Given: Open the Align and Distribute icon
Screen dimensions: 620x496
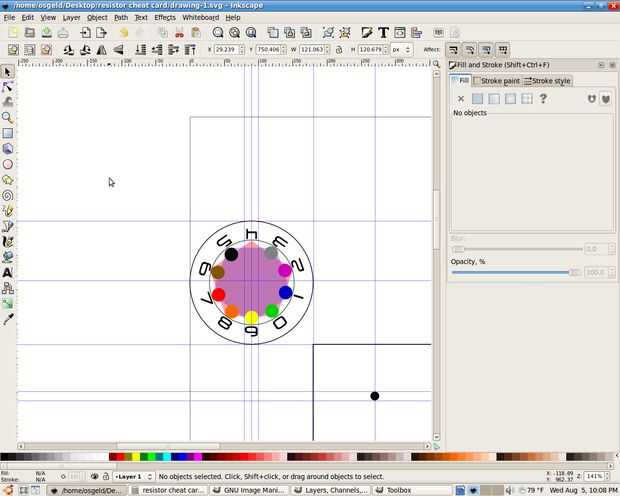Looking at the screenshot, I should click(416, 32).
